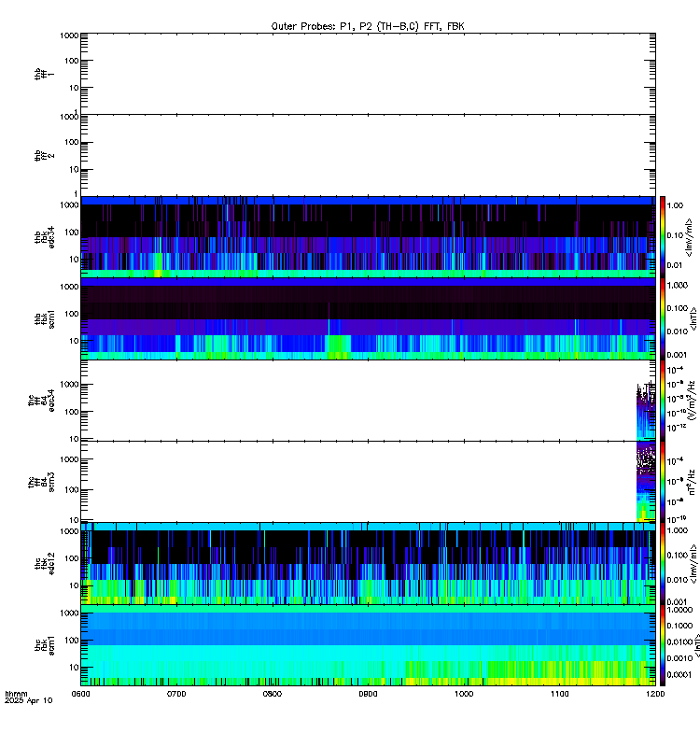Click the thc fbk scm1 color bar
The image size is (700, 747).
point(663,645)
